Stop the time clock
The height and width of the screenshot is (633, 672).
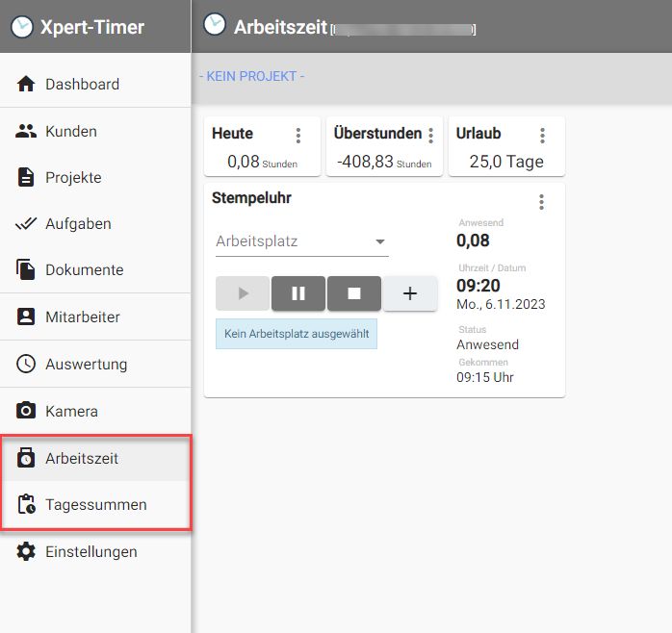tap(353, 293)
